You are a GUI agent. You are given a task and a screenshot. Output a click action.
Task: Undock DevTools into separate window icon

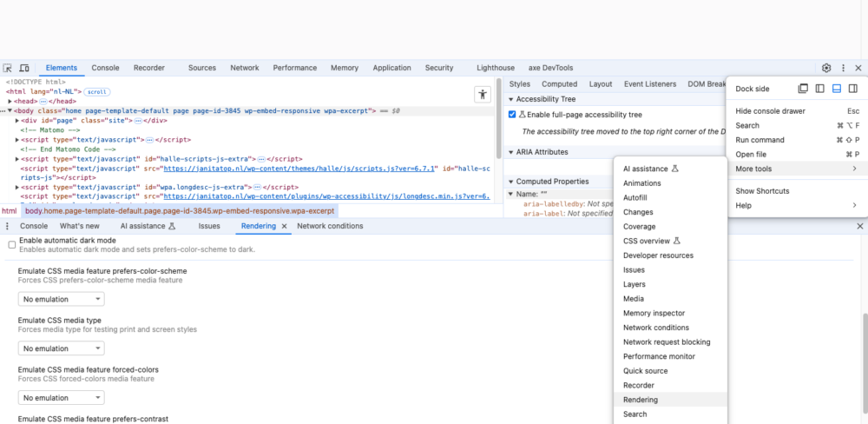[803, 89]
